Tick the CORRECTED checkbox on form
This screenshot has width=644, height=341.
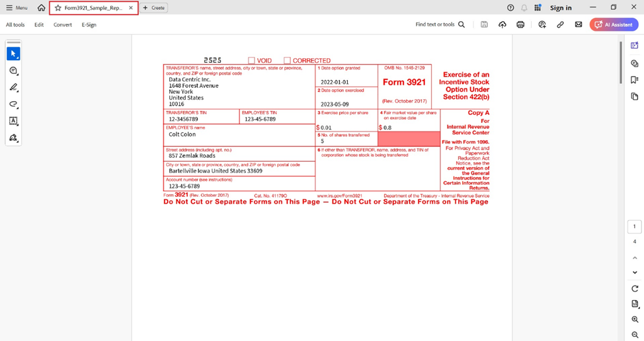(287, 60)
